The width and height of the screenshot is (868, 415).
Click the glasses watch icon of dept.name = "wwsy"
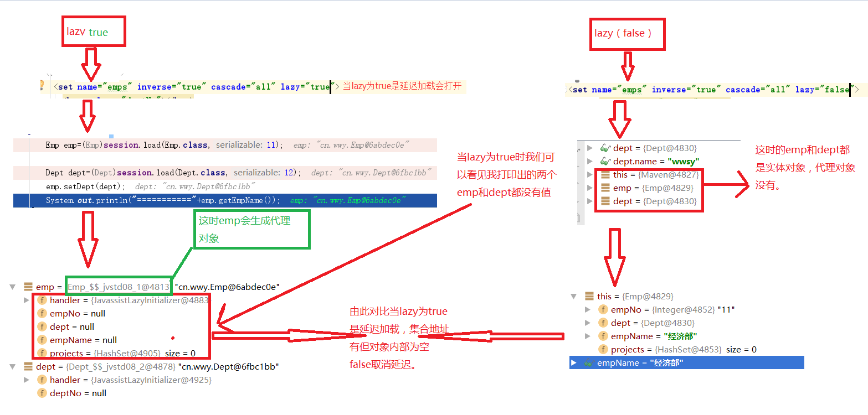tap(605, 161)
